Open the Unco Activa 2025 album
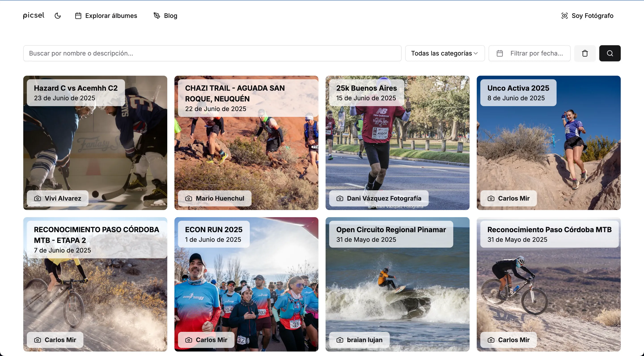Screen dimensions: 644x356 549,143
